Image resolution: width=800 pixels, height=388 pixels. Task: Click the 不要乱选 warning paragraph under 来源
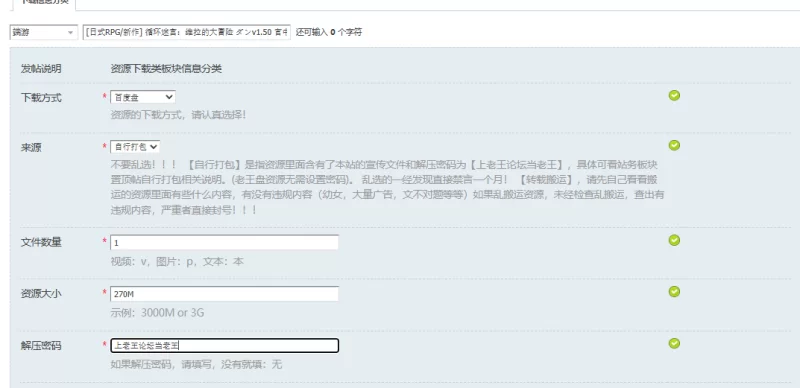(387, 187)
